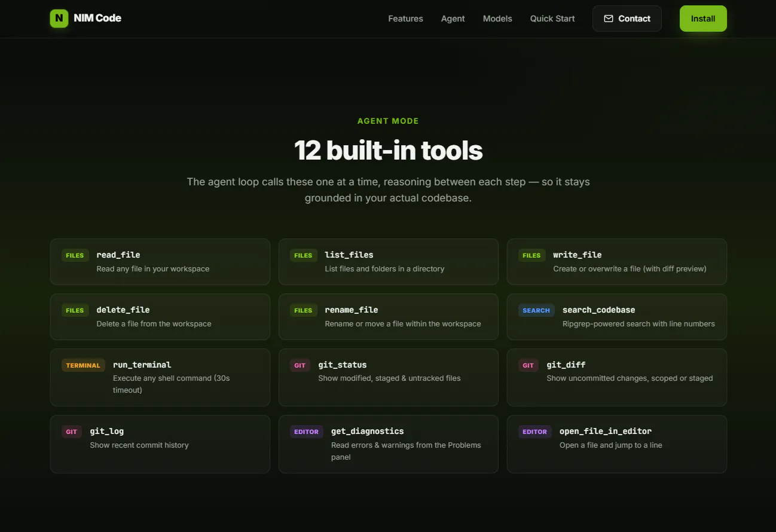Click 'Show recent commit history' description
Image resolution: width=776 pixels, height=532 pixels.
coord(139,445)
